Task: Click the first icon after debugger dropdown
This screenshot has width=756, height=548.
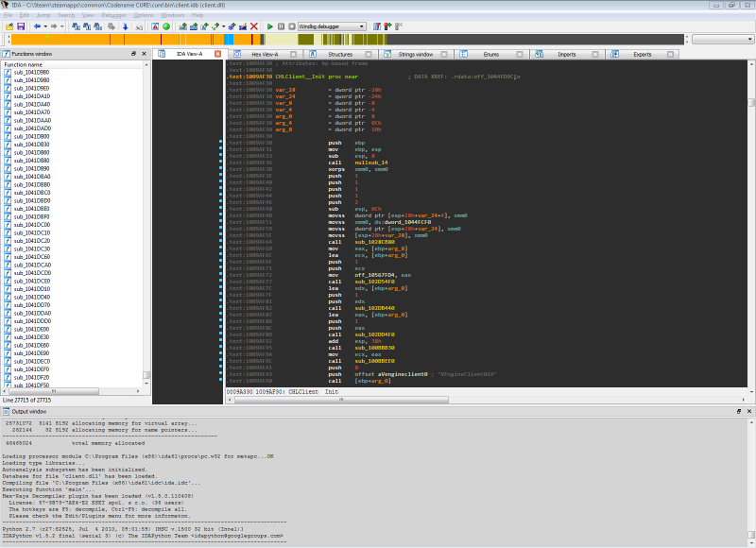Action: [x=377, y=26]
